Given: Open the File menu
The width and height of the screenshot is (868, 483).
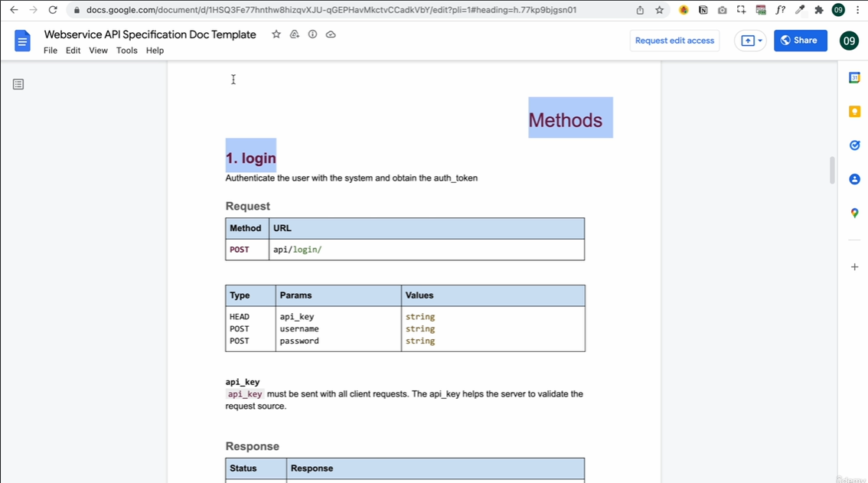Looking at the screenshot, I should point(51,51).
